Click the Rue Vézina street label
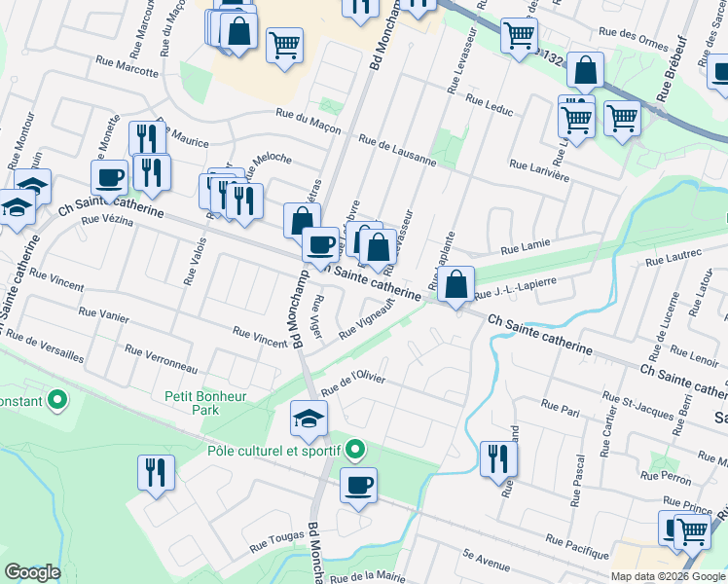 point(107,220)
